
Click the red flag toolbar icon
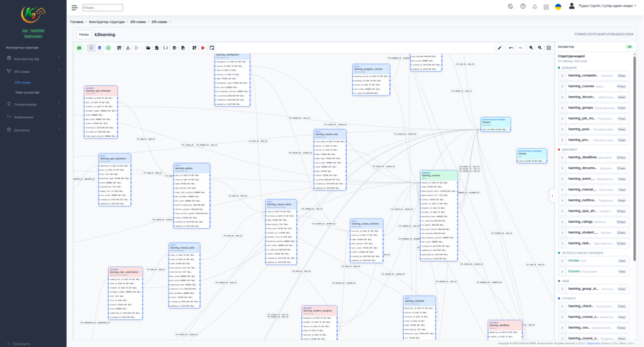[x=203, y=48]
